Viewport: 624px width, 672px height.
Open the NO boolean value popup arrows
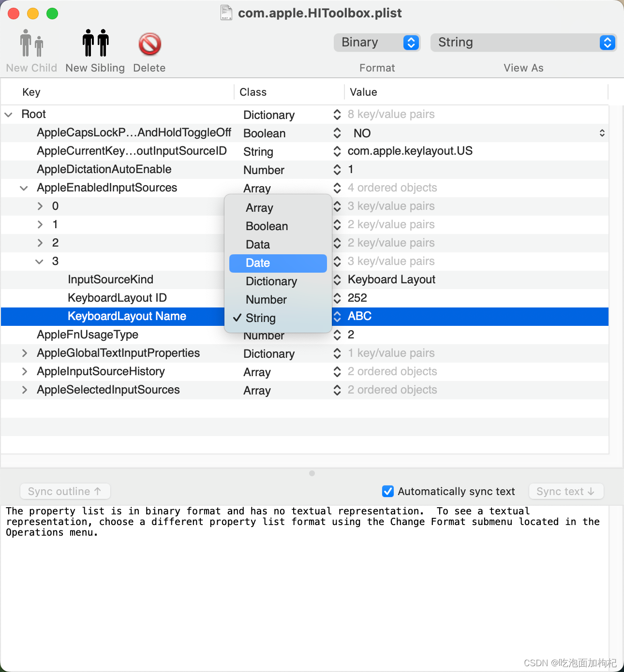tap(602, 133)
